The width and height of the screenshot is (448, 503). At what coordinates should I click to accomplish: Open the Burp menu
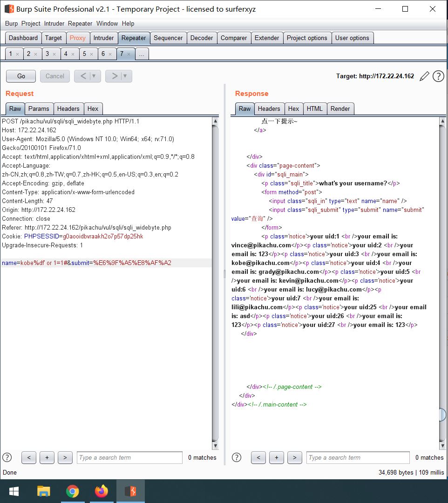11,23
